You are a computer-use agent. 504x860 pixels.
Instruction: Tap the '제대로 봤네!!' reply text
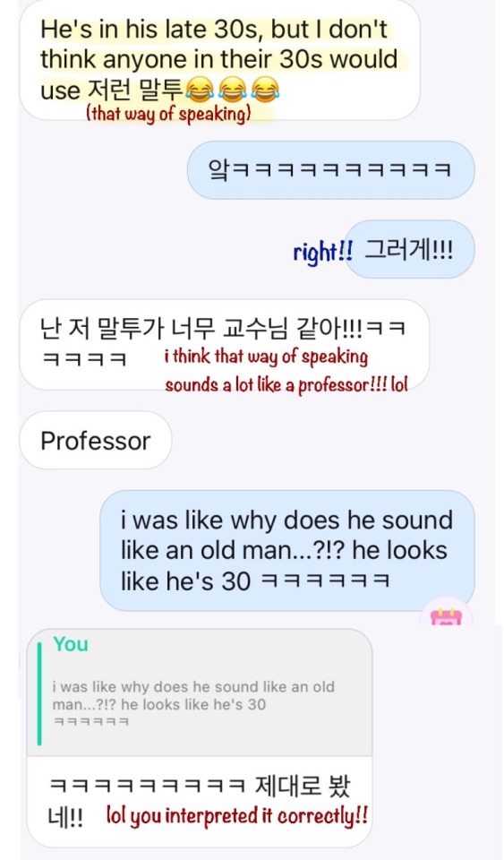coord(200,801)
